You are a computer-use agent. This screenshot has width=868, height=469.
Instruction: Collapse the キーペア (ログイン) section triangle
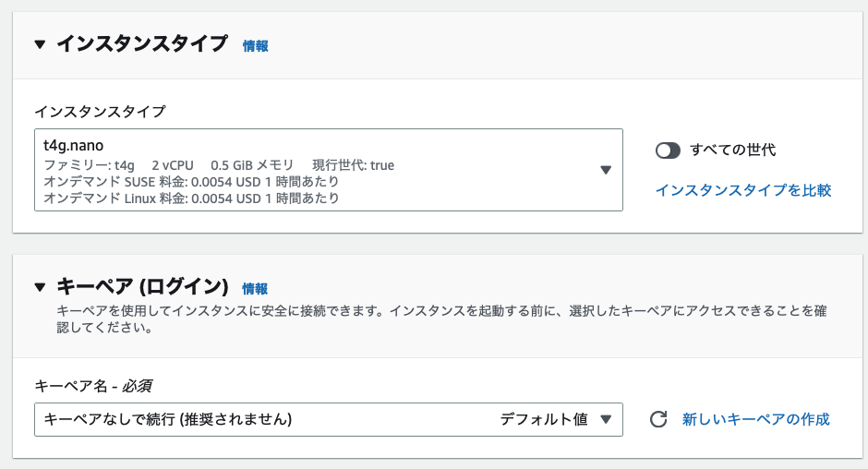tap(40, 287)
